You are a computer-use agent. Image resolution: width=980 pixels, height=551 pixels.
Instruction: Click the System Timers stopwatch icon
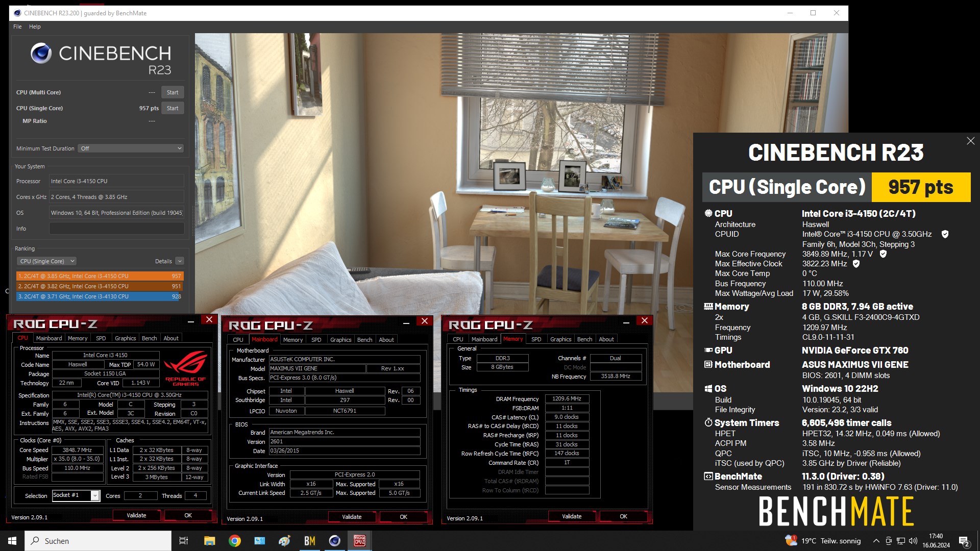pyautogui.click(x=708, y=423)
